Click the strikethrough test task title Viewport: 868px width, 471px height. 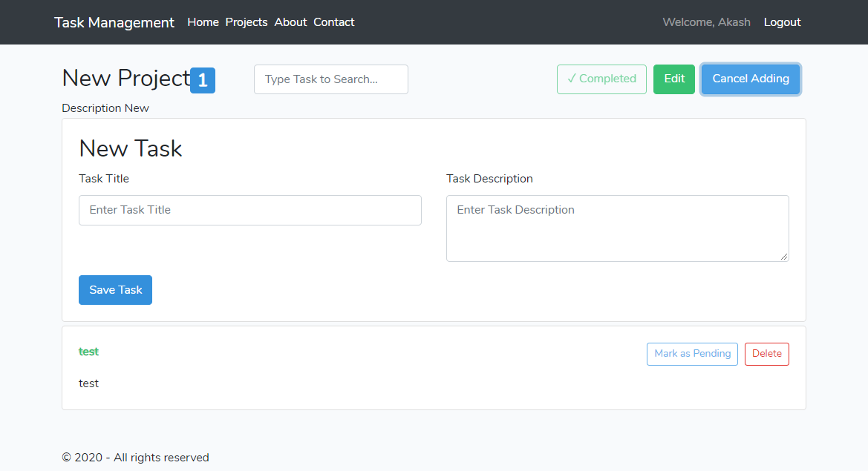88,352
